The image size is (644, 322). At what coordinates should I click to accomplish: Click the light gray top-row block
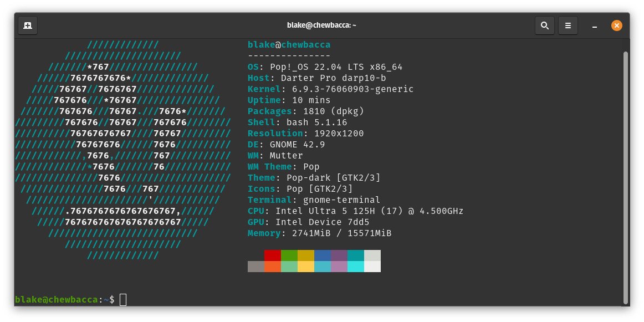(372, 255)
